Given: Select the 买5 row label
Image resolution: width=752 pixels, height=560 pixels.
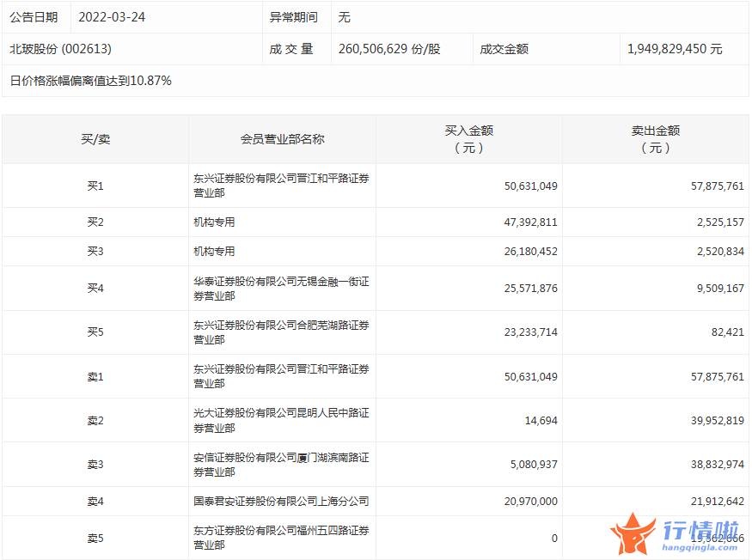Looking at the screenshot, I should [95, 332].
